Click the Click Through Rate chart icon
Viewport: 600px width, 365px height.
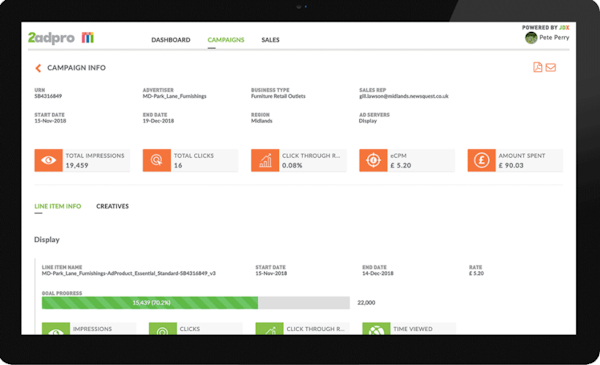(x=265, y=160)
